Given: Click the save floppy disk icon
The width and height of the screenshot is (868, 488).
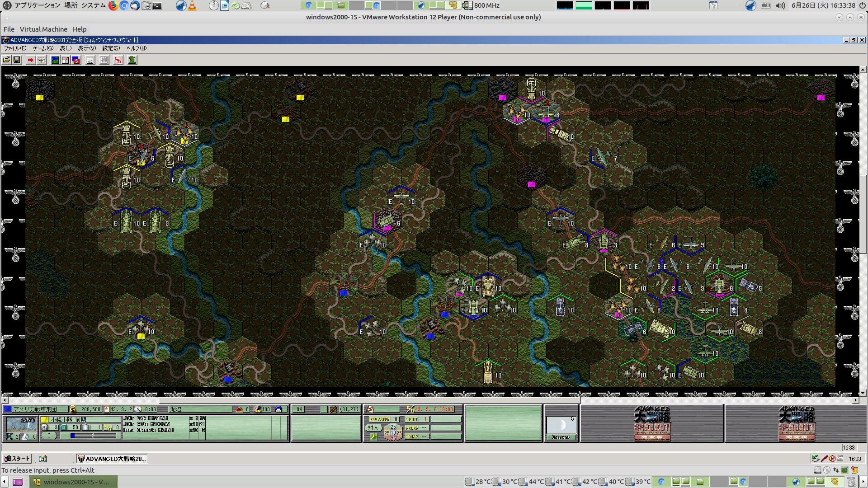Looking at the screenshot, I should coord(17,60).
